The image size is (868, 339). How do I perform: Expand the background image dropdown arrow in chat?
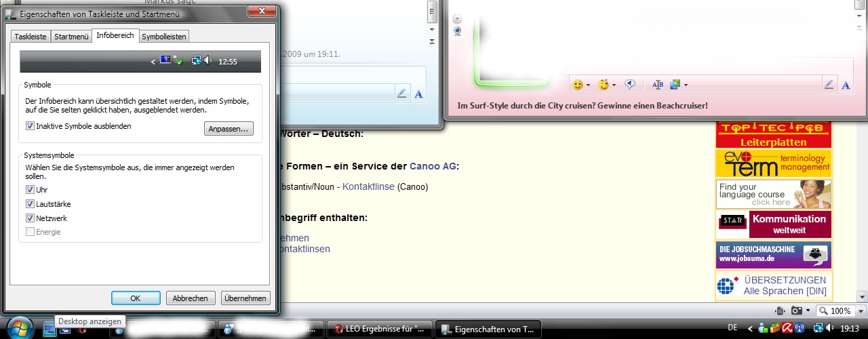[x=686, y=85]
